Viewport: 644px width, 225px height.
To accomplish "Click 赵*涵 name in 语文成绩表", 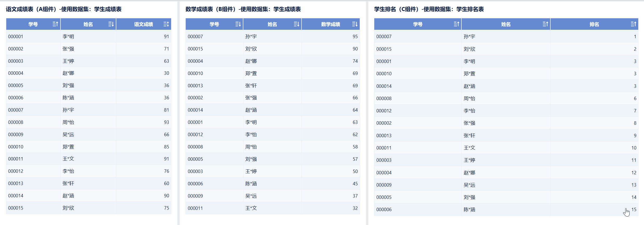I will pos(68,196).
